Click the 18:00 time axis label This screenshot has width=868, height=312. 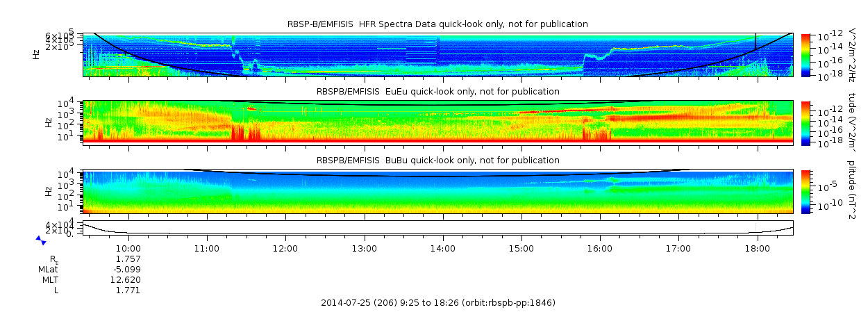757,248
